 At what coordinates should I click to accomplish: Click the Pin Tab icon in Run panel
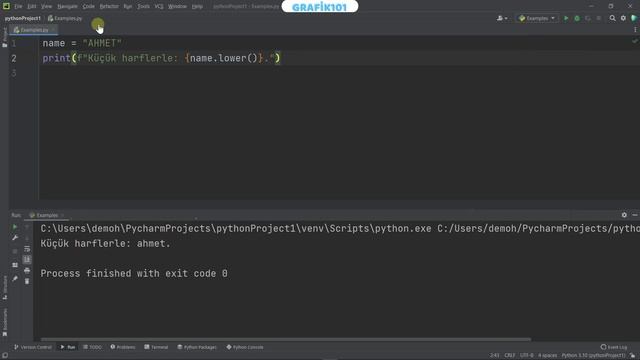tap(15, 279)
